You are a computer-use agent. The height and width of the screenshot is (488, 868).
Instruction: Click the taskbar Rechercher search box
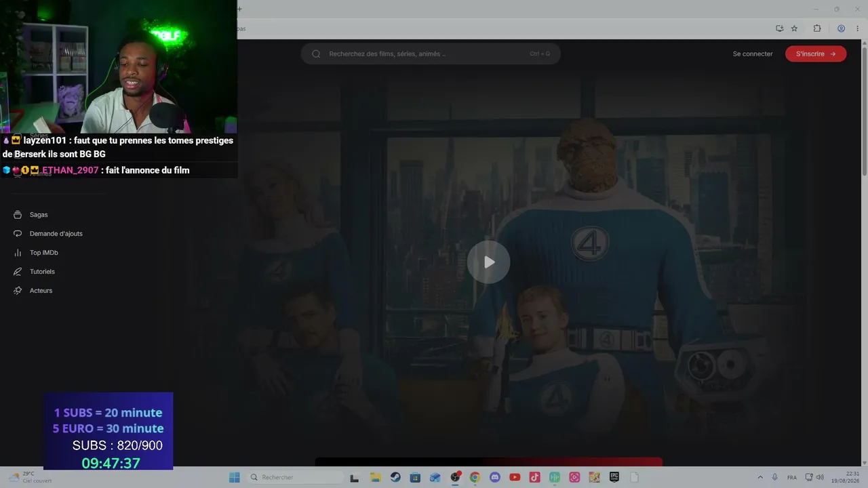click(x=295, y=478)
